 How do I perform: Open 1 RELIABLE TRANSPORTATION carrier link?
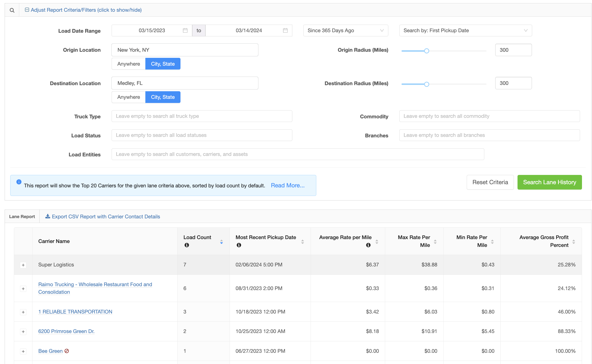(75, 312)
